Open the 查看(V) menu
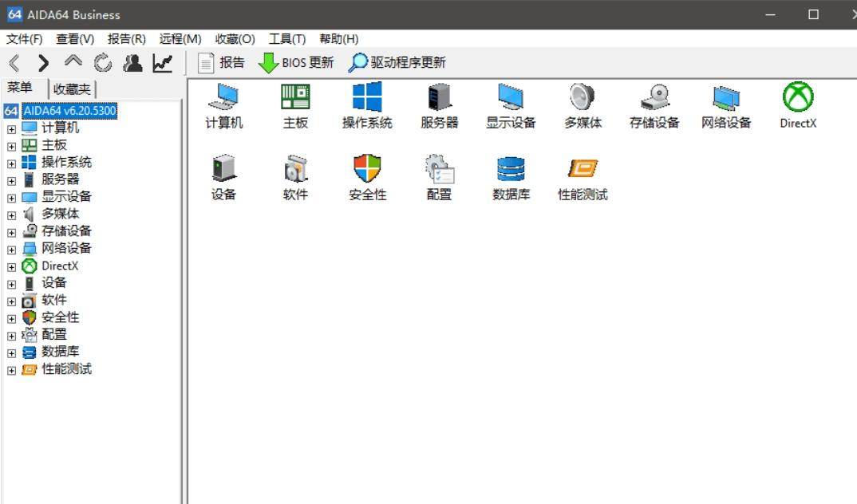This screenshot has width=857, height=504. point(75,39)
